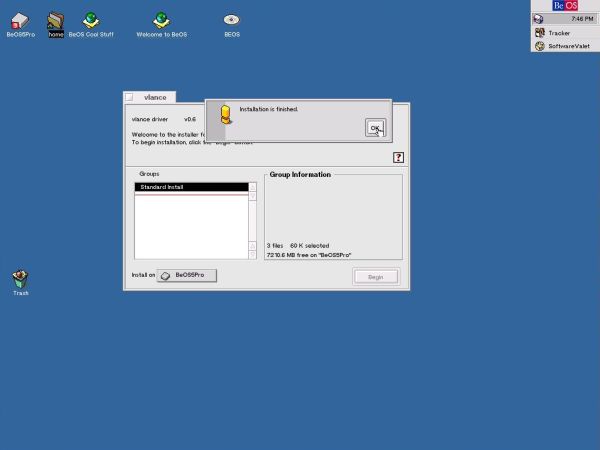
Task: Click the vlance window title tab
Action: tap(155, 97)
